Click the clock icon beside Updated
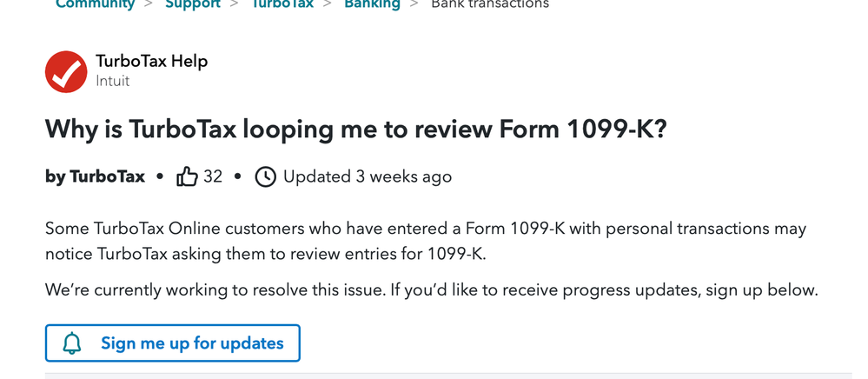 point(265,176)
